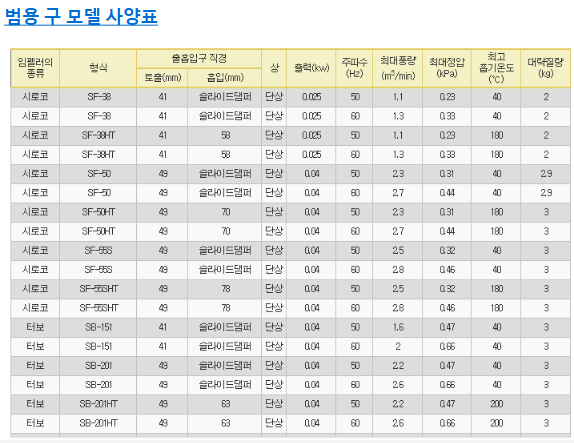
Task: Click airflow 2.5 in SF-55S 50 Hz row
Action: click(x=398, y=250)
